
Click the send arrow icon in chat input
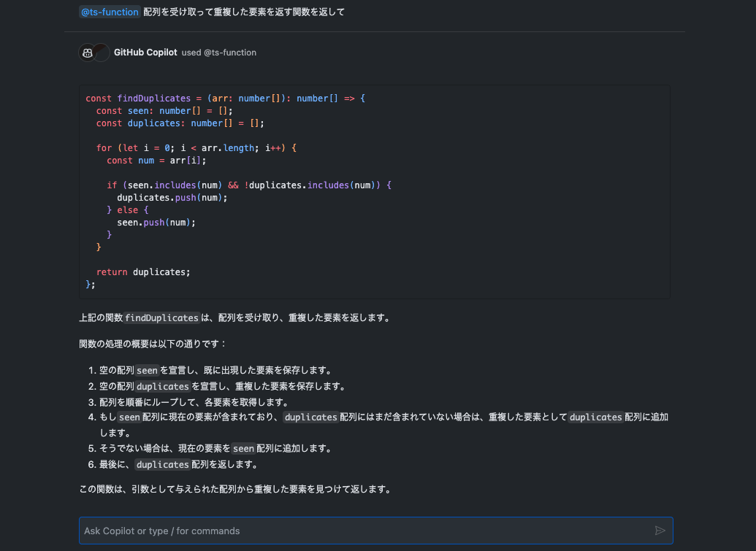(660, 531)
